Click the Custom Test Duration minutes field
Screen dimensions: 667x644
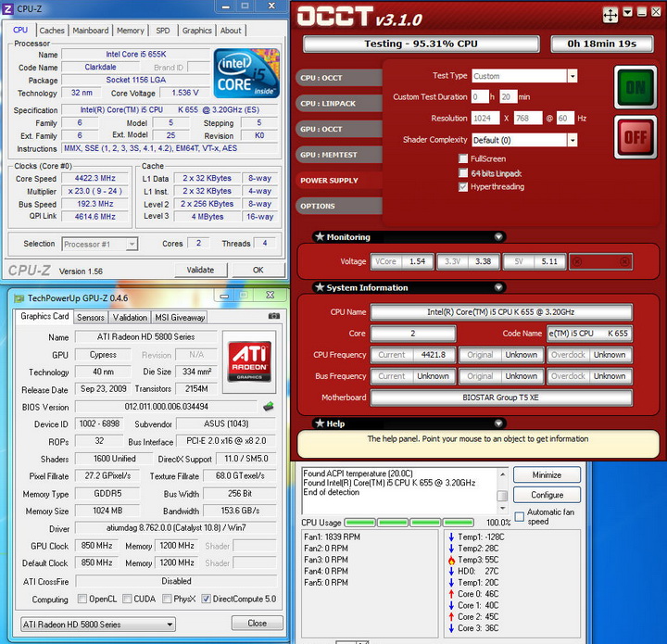pos(509,97)
